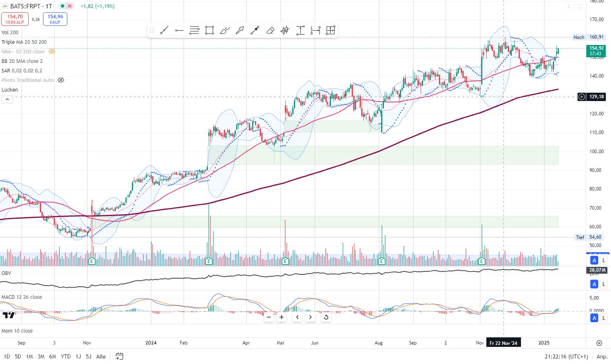Select the horizontal ray tool
Image resolution: width=611 pixels, height=364 pixels.
point(179,31)
